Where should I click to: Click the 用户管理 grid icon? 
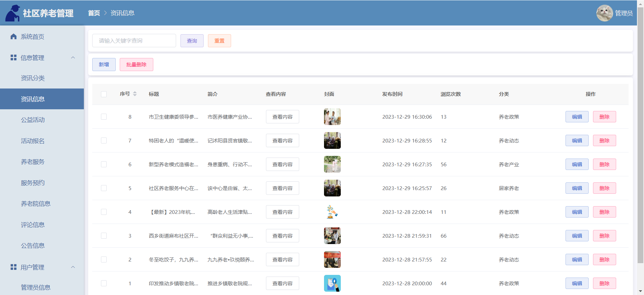(13, 267)
